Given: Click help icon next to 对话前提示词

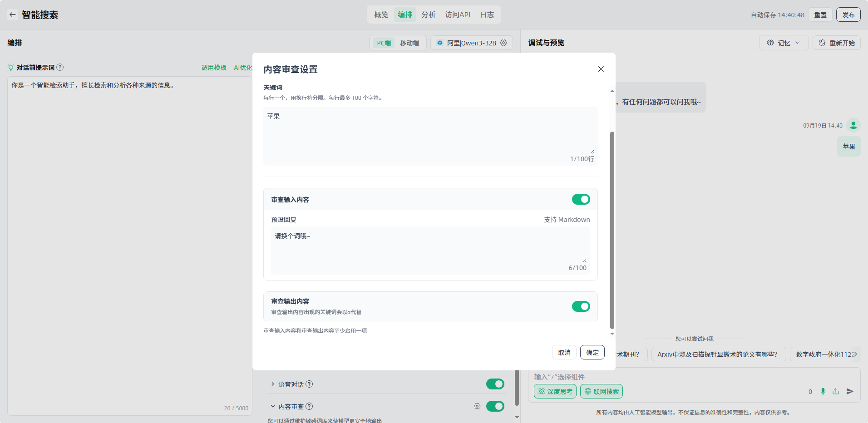Looking at the screenshot, I should [60, 67].
